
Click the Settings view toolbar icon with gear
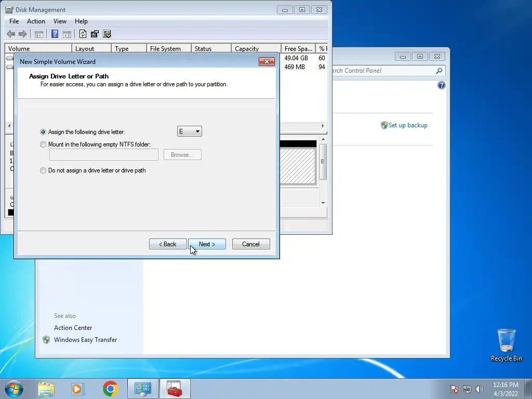[x=107, y=34]
